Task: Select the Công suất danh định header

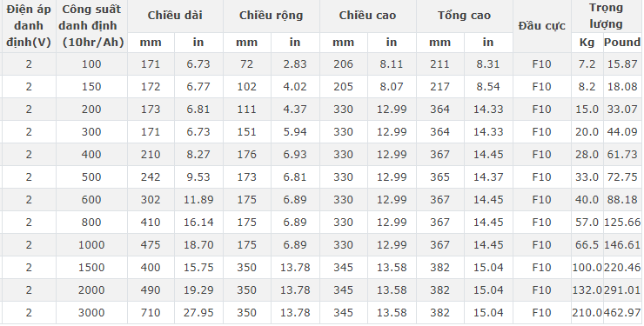Action: (x=91, y=26)
